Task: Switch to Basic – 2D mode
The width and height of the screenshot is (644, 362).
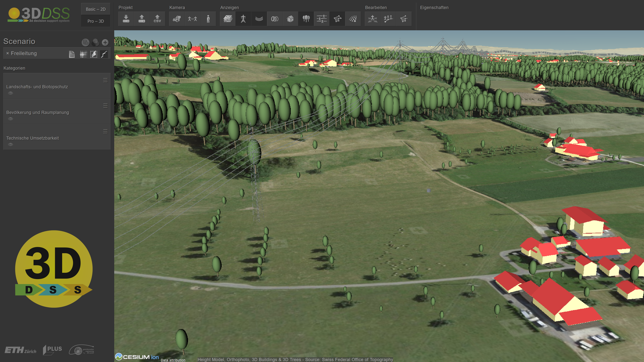Action: tap(96, 9)
